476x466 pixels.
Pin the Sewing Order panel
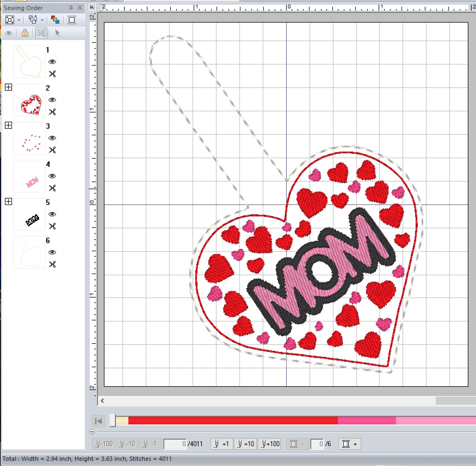71,8
